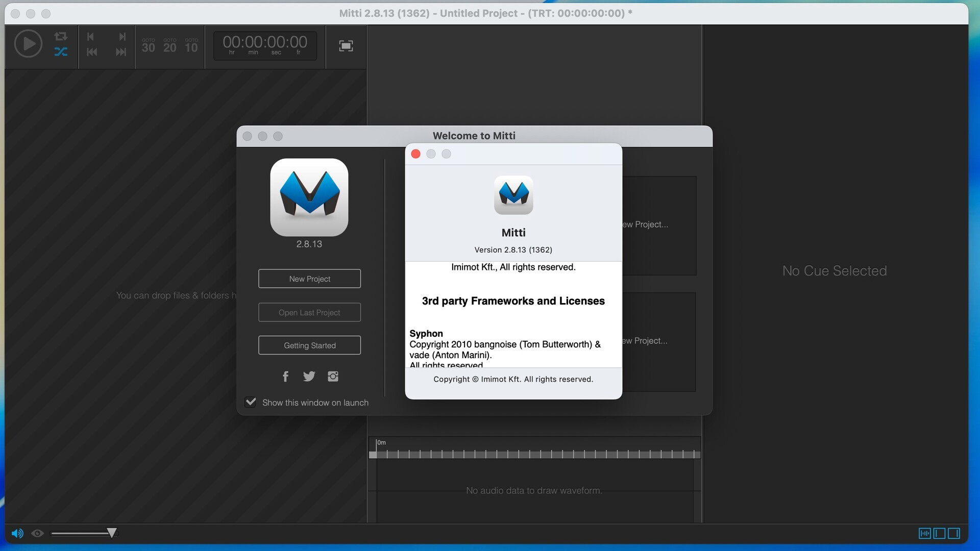Click the large Play button in Mitti toolbar

coord(28,44)
